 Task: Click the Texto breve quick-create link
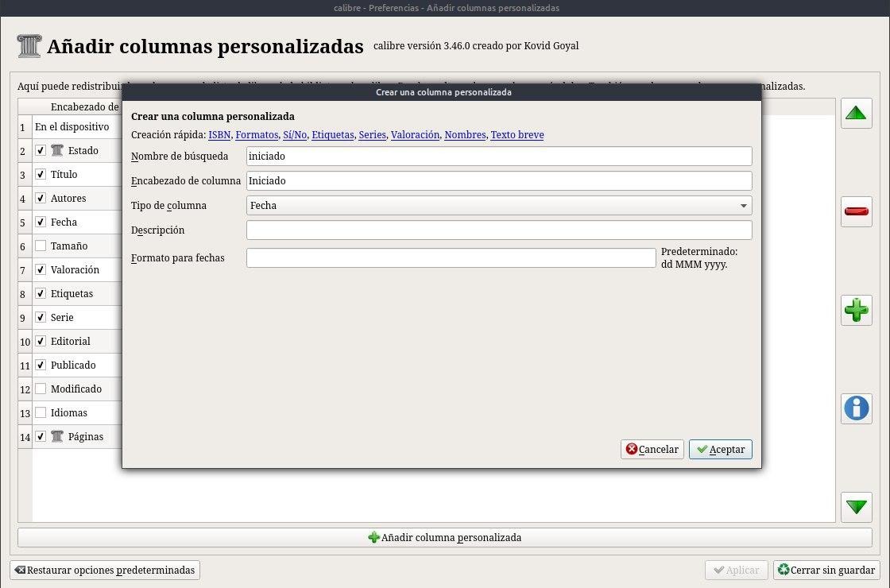(x=517, y=135)
